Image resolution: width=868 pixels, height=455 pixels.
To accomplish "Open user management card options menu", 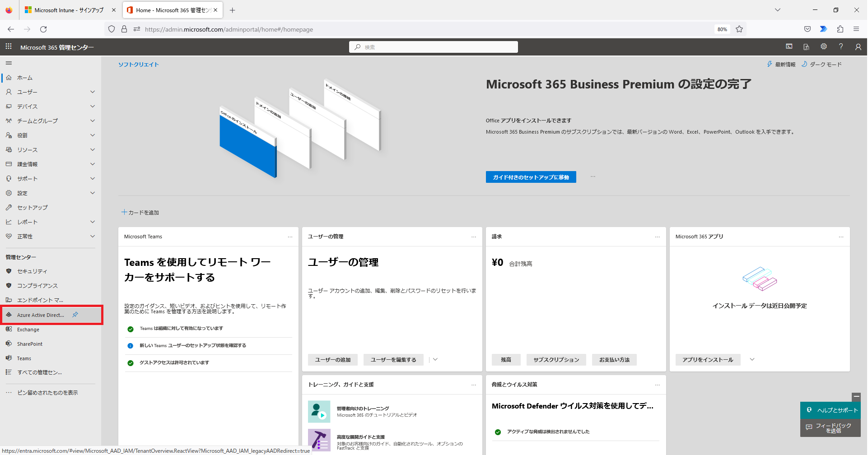I will click(x=474, y=237).
